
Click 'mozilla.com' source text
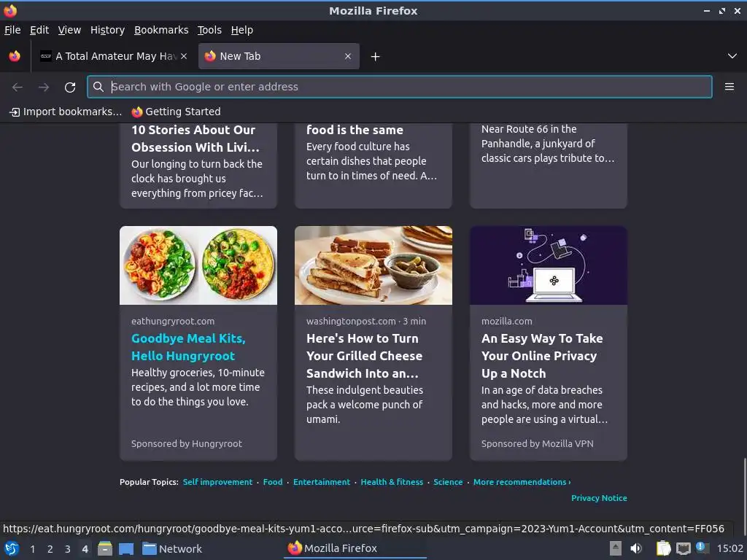pyautogui.click(x=507, y=322)
